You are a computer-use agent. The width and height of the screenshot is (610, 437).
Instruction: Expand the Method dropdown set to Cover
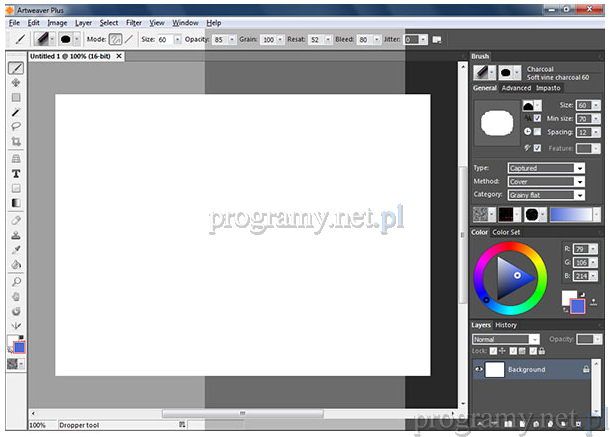(x=546, y=181)
